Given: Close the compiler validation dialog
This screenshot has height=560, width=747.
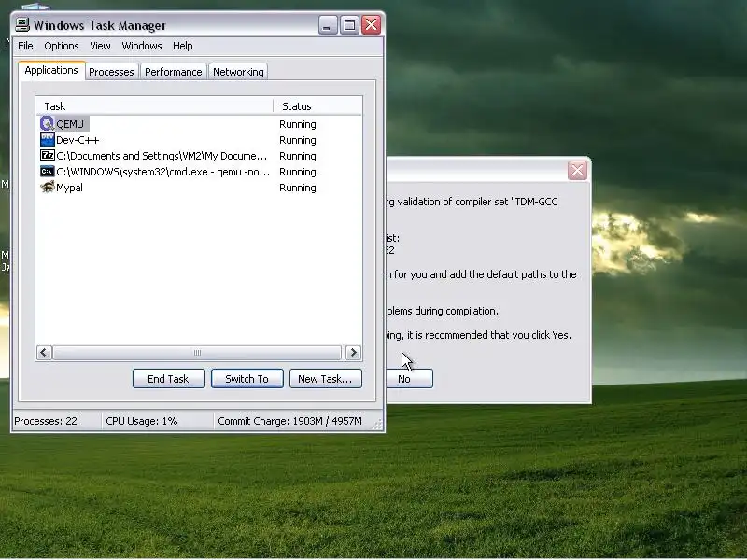Looking at the screenshot, I should click(x=577, y=170).
